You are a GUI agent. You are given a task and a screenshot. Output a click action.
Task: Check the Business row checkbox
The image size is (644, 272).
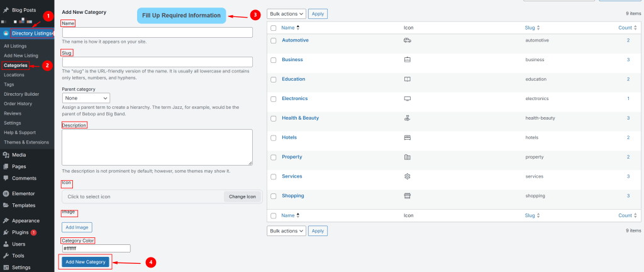274,60
